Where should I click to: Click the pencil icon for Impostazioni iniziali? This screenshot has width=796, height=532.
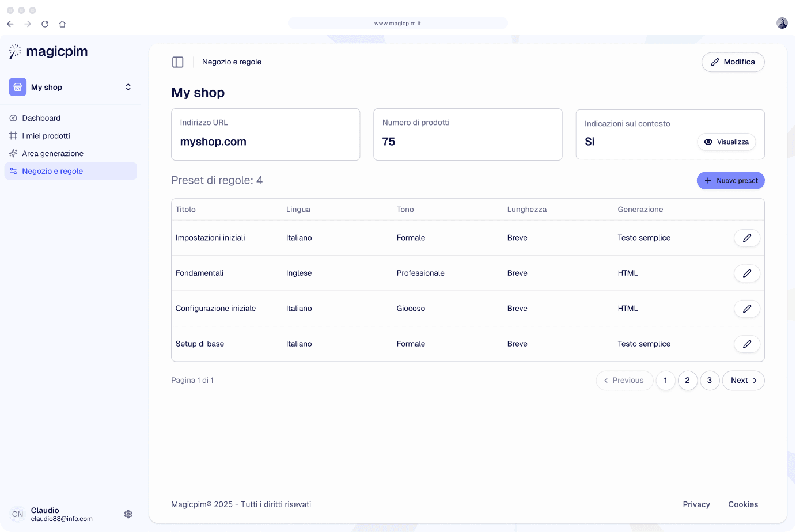coord(746,238)
